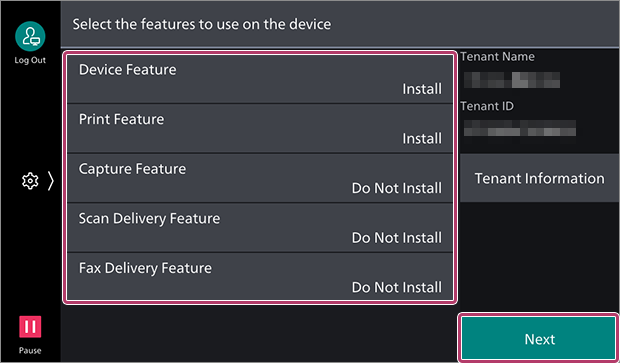The image size is (620, 363).
Task: Click the Install value under Device Feature
Action: pos(422,89)
